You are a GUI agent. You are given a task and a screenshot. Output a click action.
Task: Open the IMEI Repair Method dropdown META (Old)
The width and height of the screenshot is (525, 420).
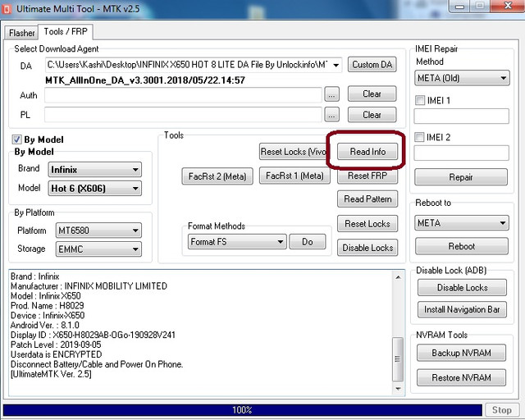point(462,78)
